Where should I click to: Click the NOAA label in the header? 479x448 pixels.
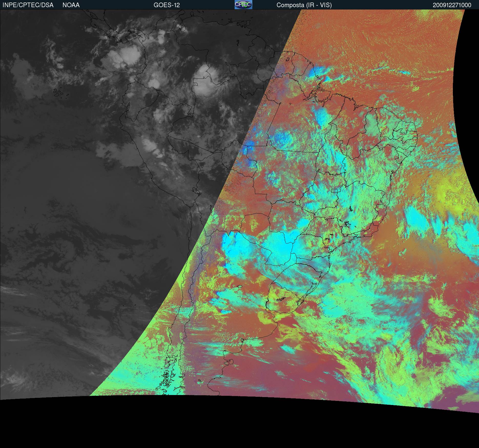coord(71,5)
